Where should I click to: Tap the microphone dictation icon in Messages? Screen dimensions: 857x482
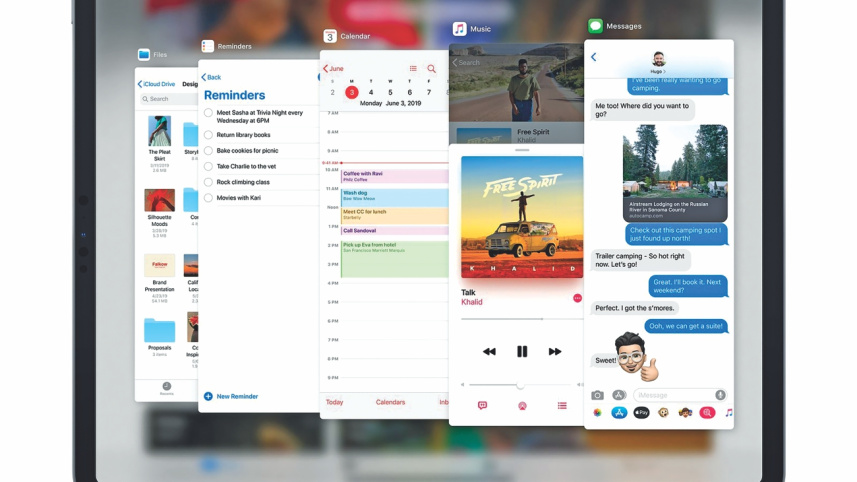(720, 395)
